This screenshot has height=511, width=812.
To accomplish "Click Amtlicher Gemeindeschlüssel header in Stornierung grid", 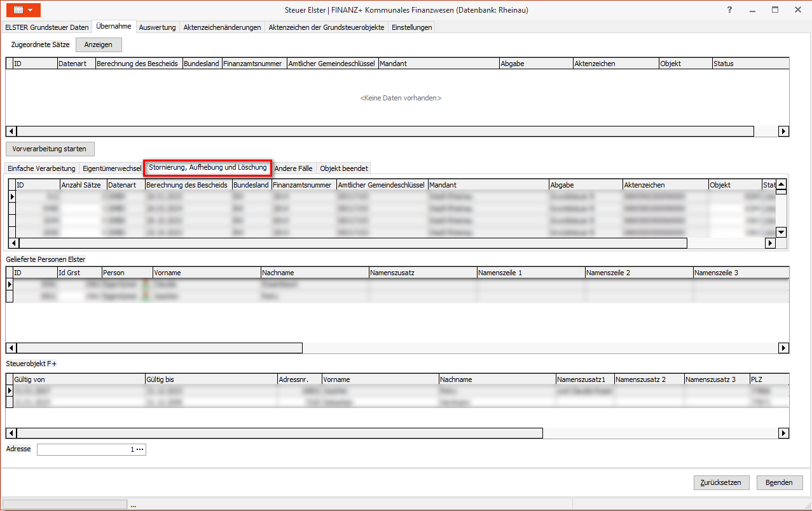I will tap(382, 185).
